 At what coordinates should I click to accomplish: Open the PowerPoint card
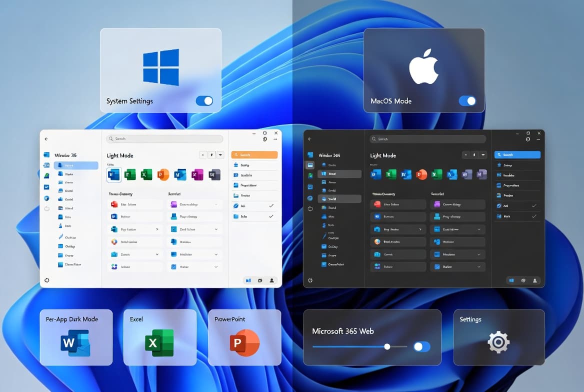click(244, 337)
